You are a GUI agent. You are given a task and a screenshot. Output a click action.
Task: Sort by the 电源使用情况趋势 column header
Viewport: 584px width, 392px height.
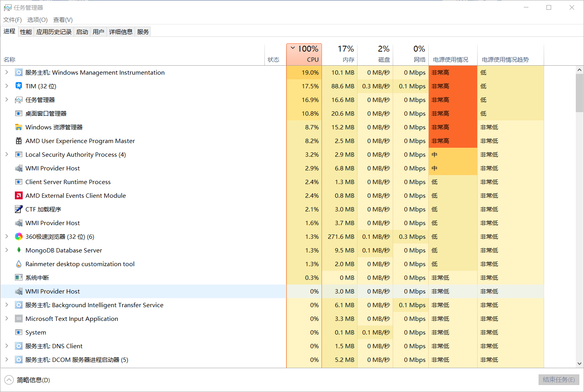[510, 54]
